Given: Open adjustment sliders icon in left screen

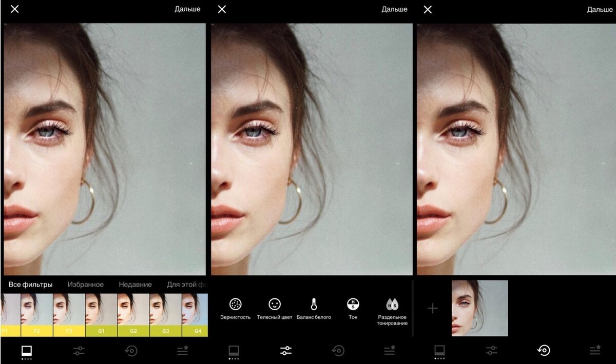Looking at the screenshot, I should pos(79,351).
